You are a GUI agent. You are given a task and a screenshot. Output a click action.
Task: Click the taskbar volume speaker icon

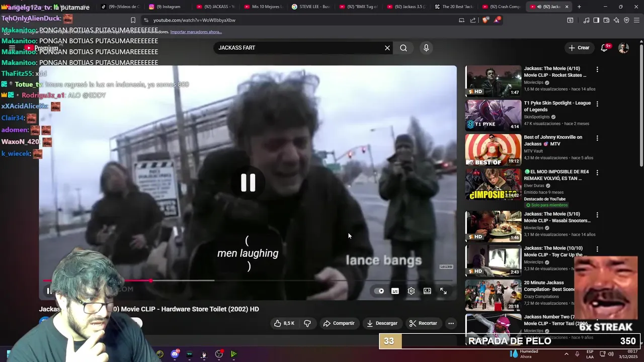pos(610,354)
